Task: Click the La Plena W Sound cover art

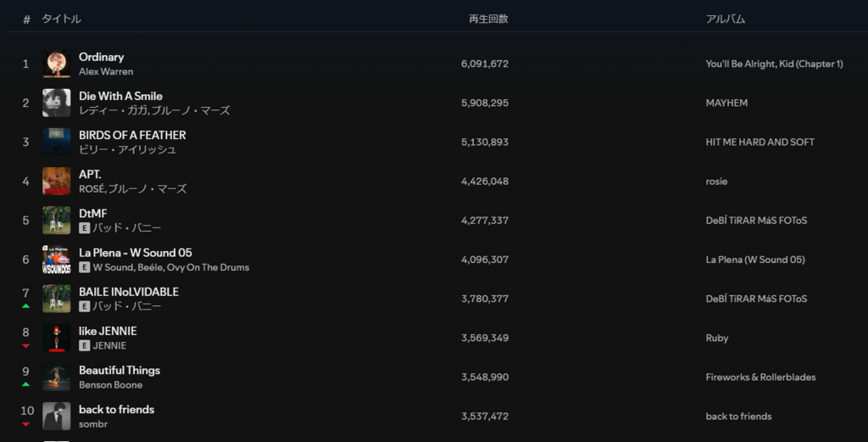Action: click(57, 260)
